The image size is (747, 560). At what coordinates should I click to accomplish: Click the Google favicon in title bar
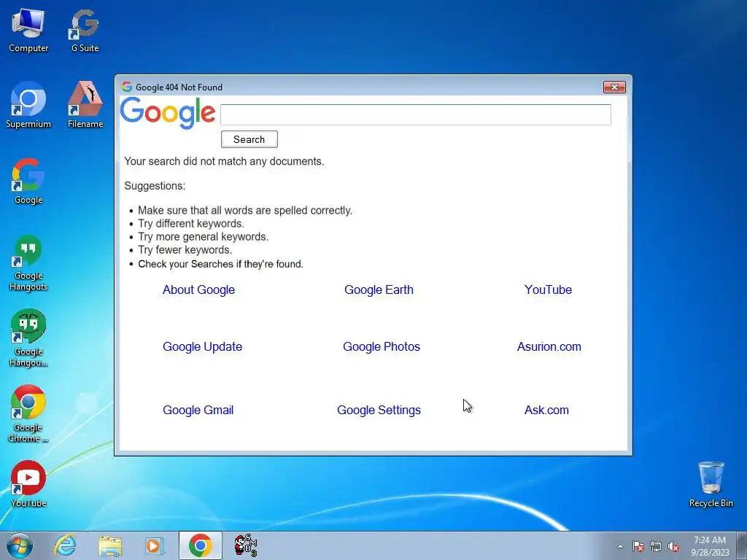[127, 87]
